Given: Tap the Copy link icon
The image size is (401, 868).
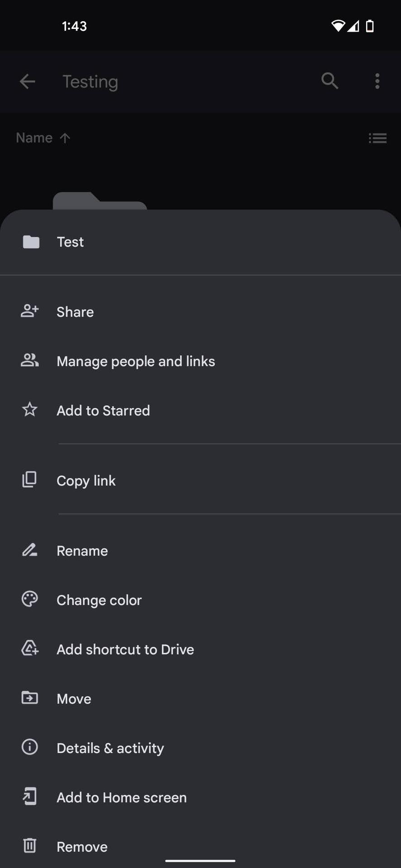Looking at the screenshot, I should 30,480.
